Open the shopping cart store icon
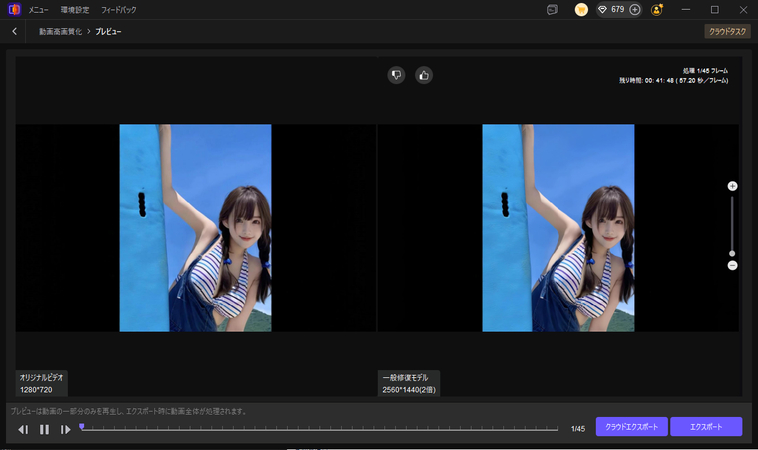758x450 pixels. pos(581,10)
